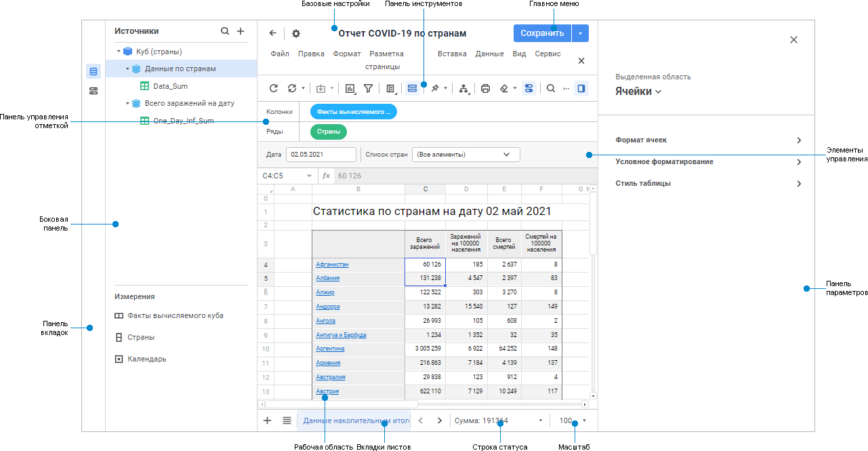
Task: Open the second side tab icon
Action: [x=94, y=91]
